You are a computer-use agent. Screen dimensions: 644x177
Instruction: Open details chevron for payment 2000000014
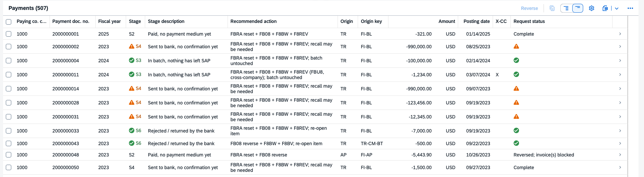(620, 89)
